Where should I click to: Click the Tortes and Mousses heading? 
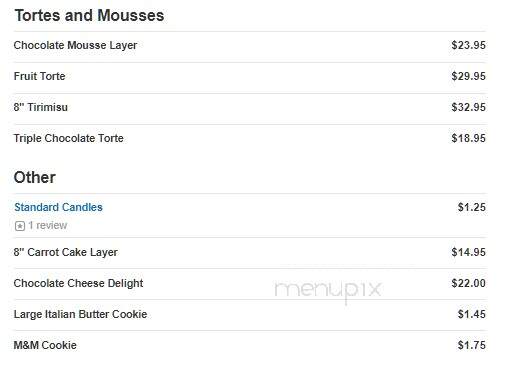point(89,16)
